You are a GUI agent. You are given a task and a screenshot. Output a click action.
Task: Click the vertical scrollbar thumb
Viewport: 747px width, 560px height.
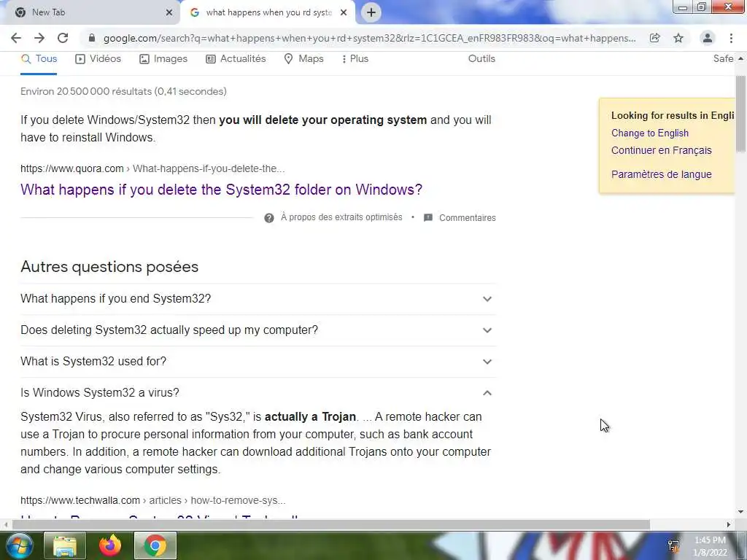(741, 114)
